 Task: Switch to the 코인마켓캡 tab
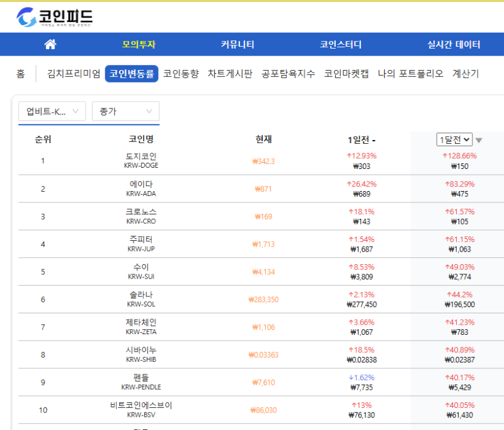click(346, 74)
